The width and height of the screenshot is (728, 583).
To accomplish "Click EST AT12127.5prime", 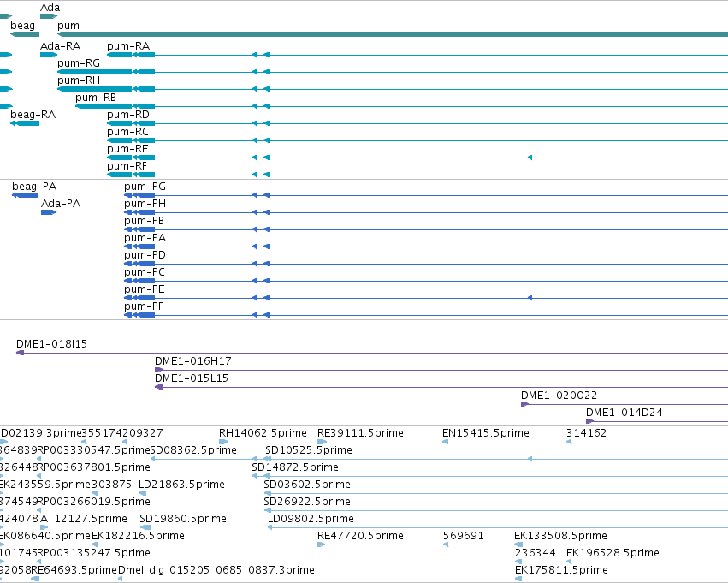I will 84,519.
